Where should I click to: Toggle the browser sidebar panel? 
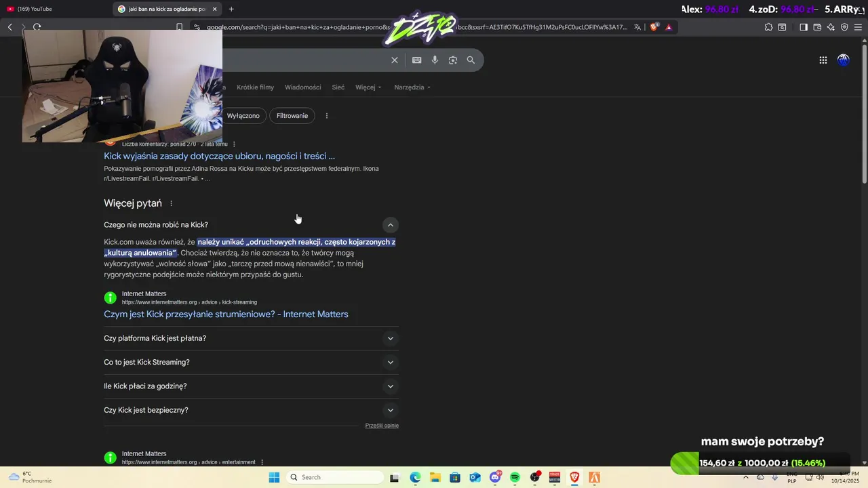(804, 27)
